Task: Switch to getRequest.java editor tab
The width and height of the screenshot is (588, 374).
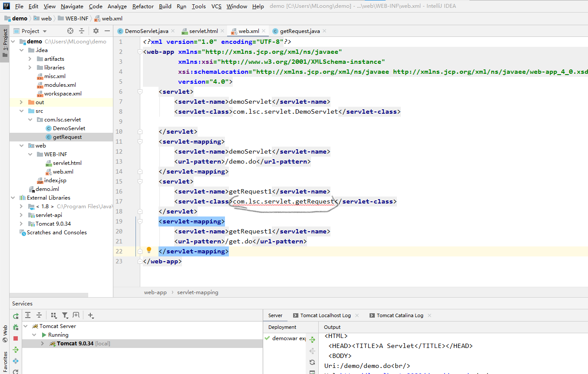Action: point(300,31)
